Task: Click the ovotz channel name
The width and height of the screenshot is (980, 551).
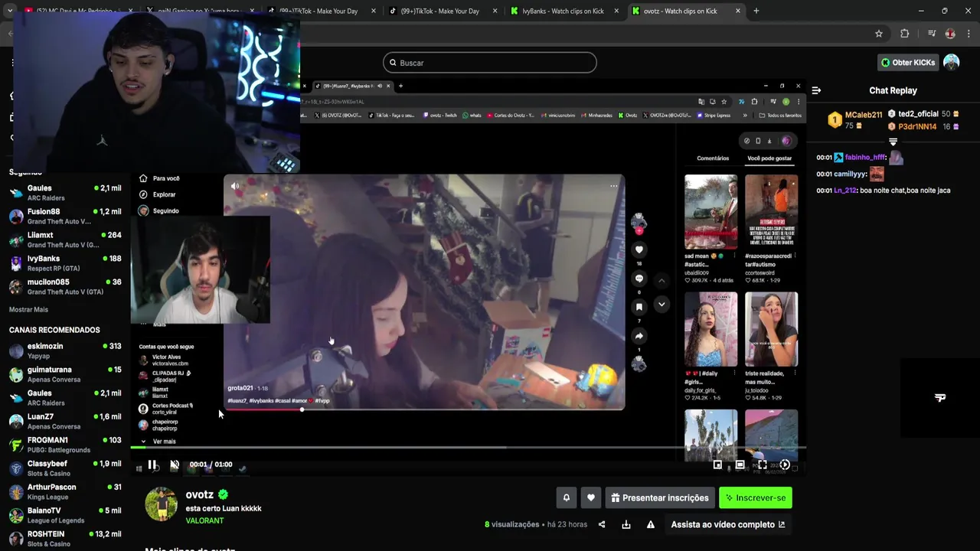Action: tap(200, 494)
